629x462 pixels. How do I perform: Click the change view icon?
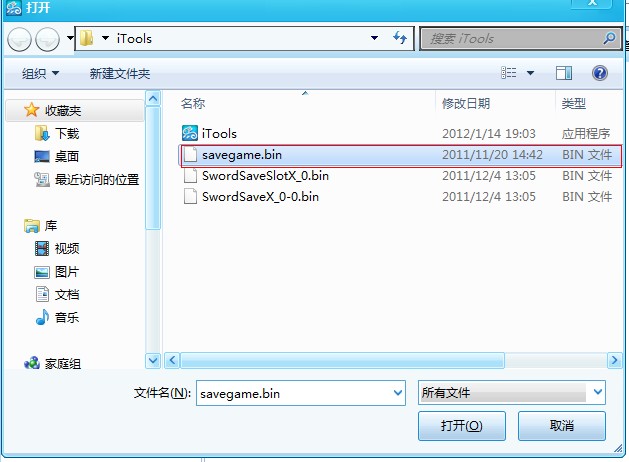pos(509,73)
